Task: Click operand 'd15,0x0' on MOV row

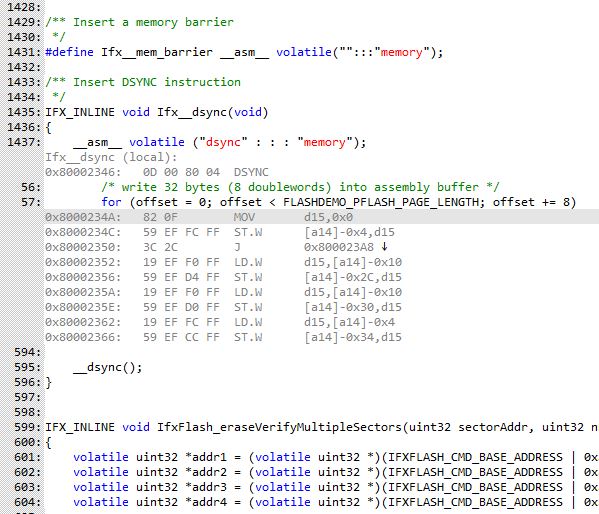Action: [329, 217]
